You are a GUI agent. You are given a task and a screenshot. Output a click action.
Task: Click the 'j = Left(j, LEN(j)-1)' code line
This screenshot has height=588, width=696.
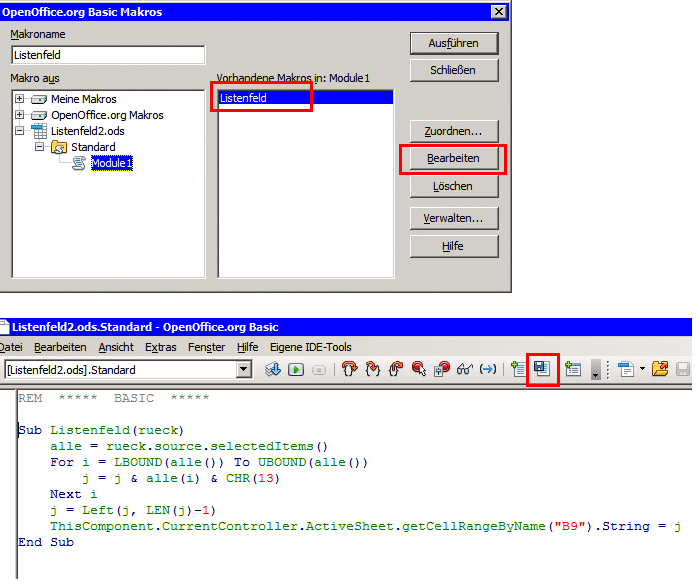coord(133,510)
